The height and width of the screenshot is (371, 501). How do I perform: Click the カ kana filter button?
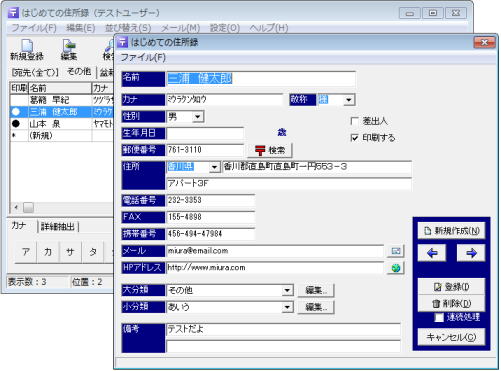tap(48, 252)
